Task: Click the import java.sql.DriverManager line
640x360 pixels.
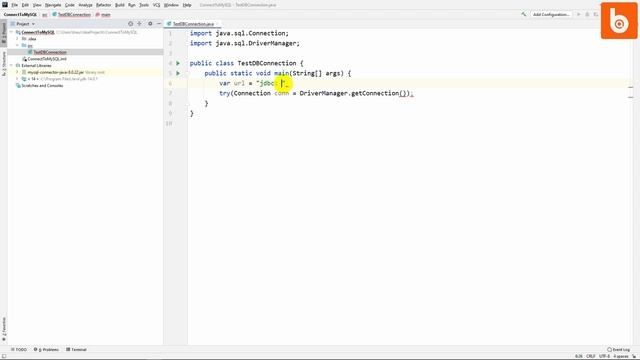Action: click(244, 43)
